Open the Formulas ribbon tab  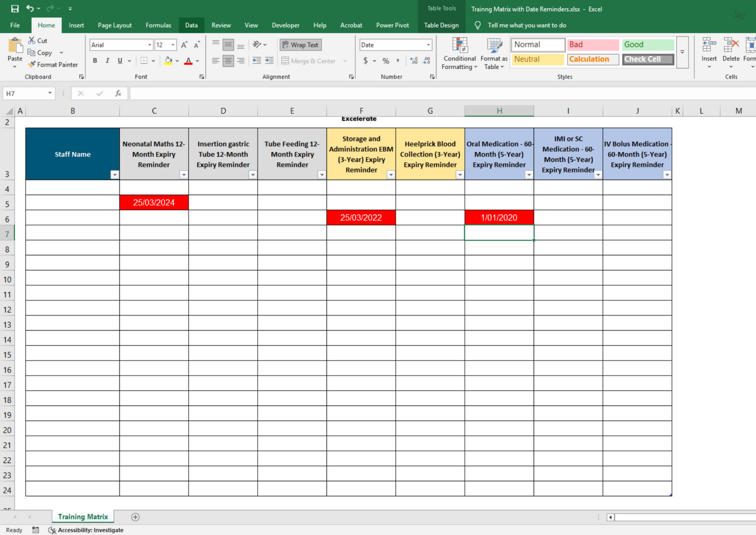tap(158, 25)
